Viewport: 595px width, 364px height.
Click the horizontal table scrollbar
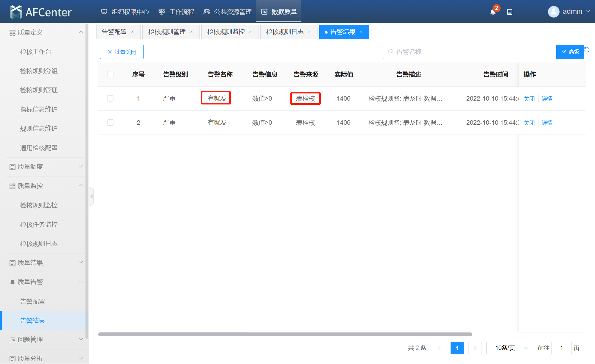coord(285,334)
